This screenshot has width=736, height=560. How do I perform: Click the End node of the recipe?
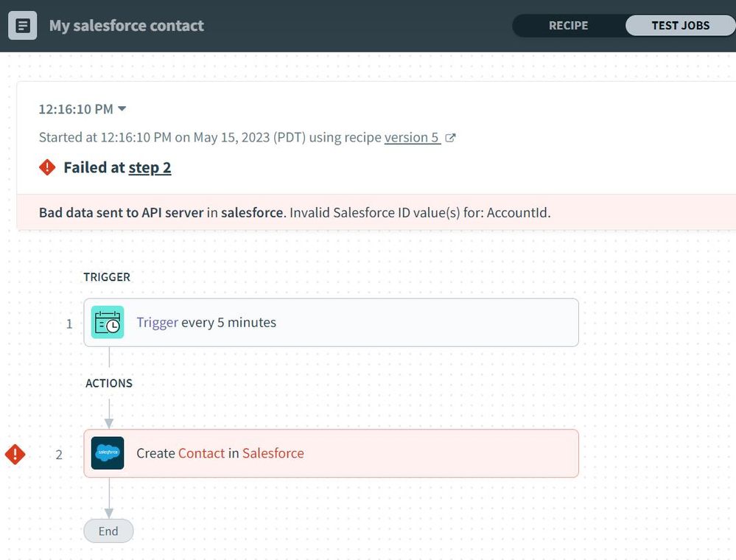pyautogui.click(x=108, y=531)
